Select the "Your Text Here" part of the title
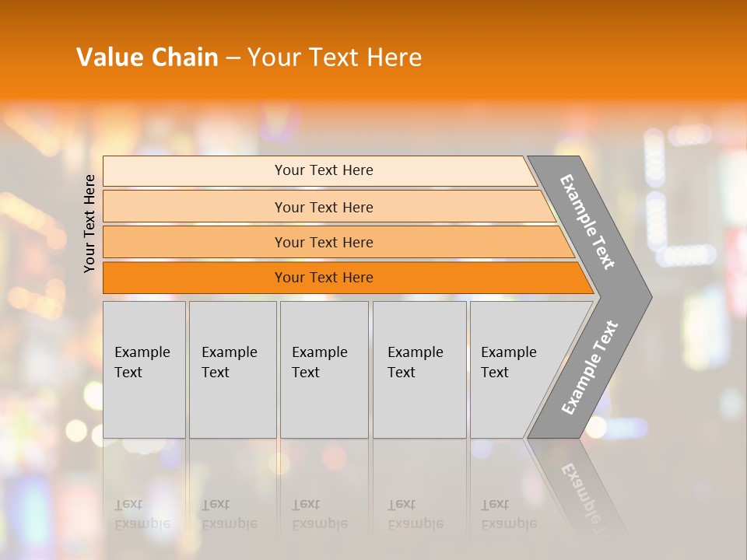 335,58
